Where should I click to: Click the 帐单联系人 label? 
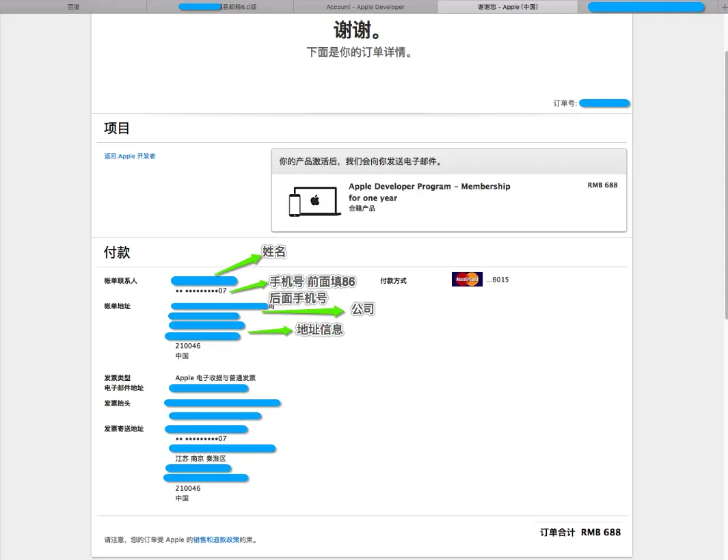121,280
